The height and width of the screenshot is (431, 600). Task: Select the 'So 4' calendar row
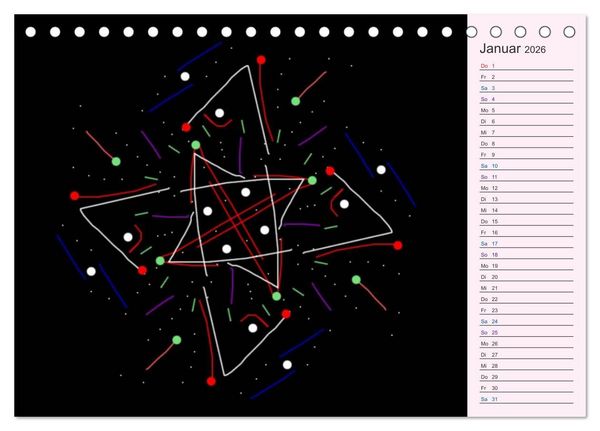(527, 99)
